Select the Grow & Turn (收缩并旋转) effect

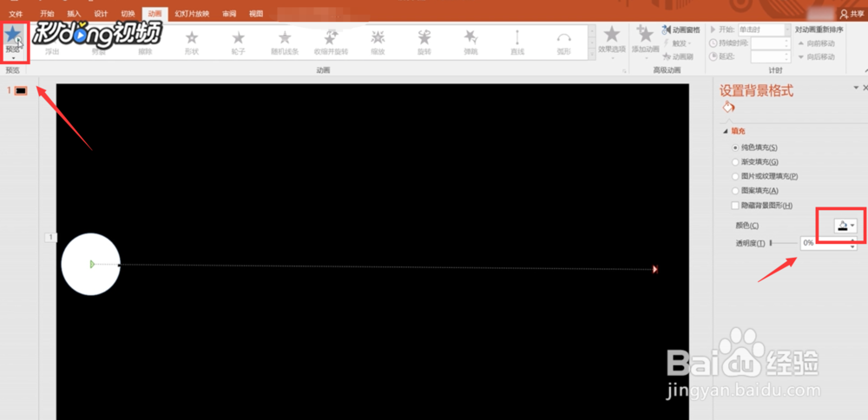tap(331, 43)
